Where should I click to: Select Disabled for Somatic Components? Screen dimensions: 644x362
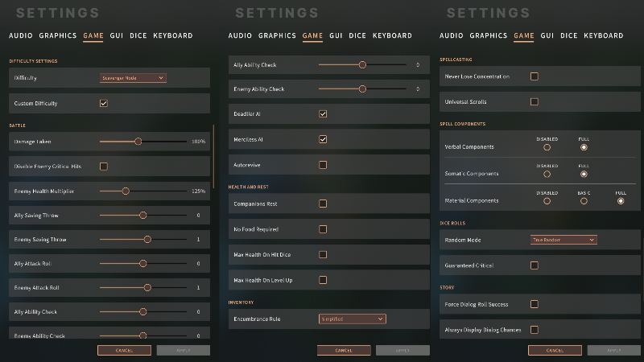tap(547, 174)
